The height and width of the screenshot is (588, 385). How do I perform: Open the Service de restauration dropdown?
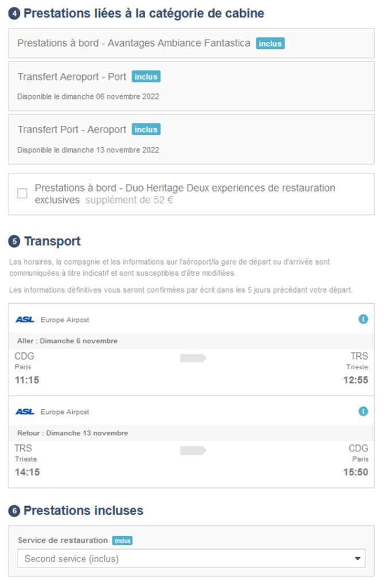click(191, 558)
